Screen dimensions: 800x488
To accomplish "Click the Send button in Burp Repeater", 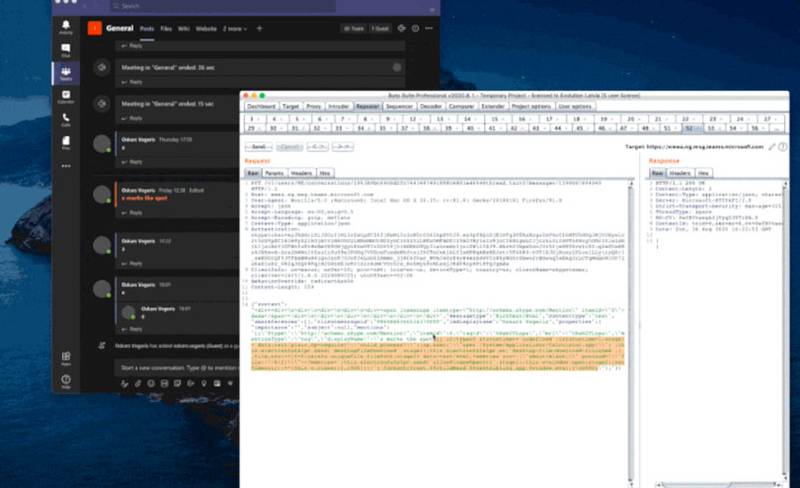I will pyautogui.click(x=259, y=147).
